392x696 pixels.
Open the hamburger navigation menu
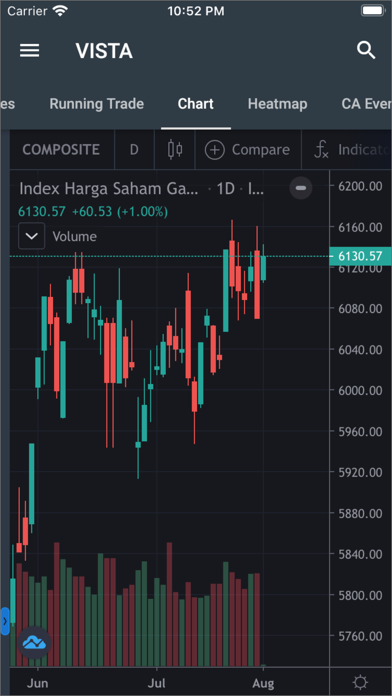pyautogui.click(x=30, y=51)
